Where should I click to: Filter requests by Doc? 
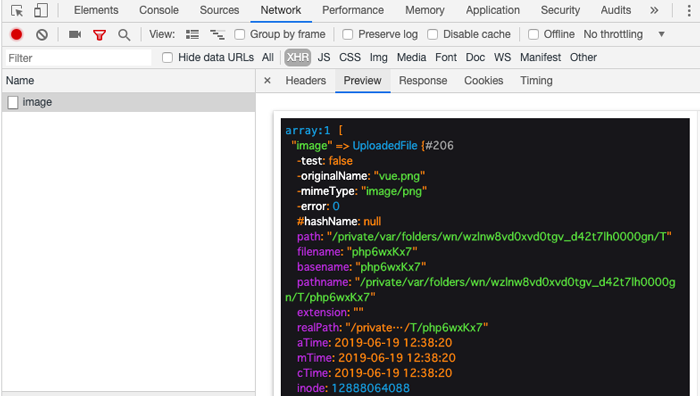coord(475,58)
